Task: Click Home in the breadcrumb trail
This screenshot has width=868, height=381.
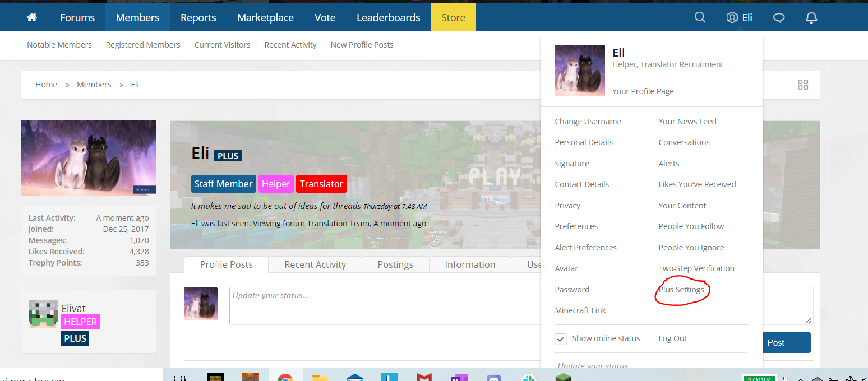Action: [x=46, y=85]
